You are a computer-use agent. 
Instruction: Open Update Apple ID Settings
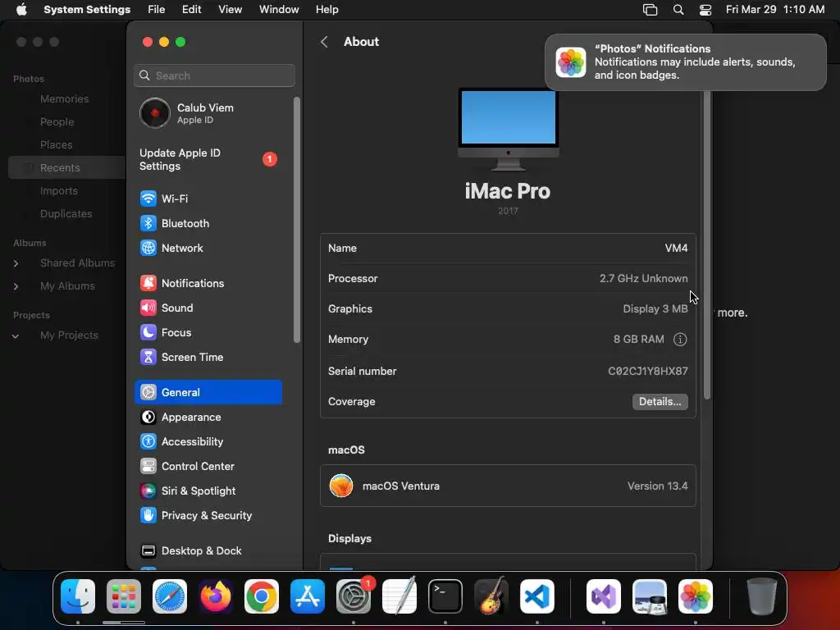click(208, 160)
